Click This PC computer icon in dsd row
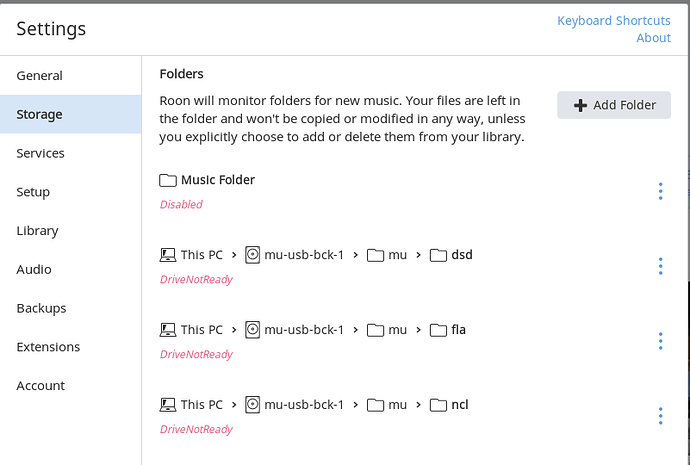 coord(168,255)
